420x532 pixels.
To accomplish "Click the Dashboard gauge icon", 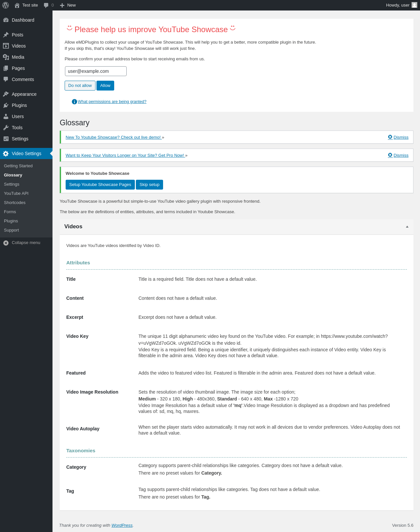I will click(6, 20).
